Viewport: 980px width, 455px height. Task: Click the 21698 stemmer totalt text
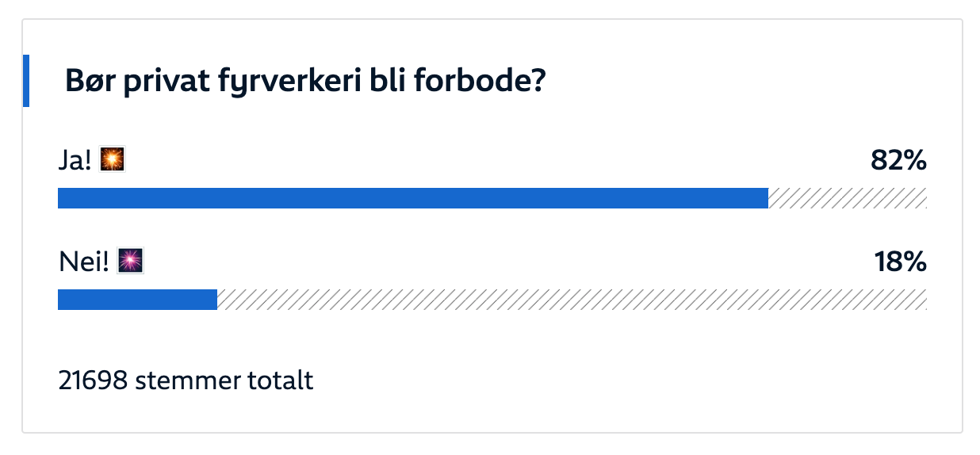pos(186,380)
